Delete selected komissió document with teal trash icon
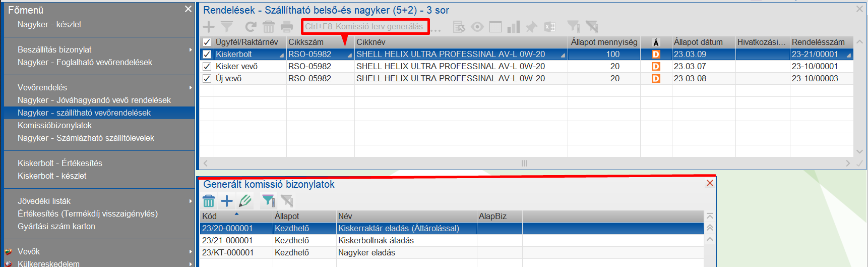 click(x=209, y=201)
